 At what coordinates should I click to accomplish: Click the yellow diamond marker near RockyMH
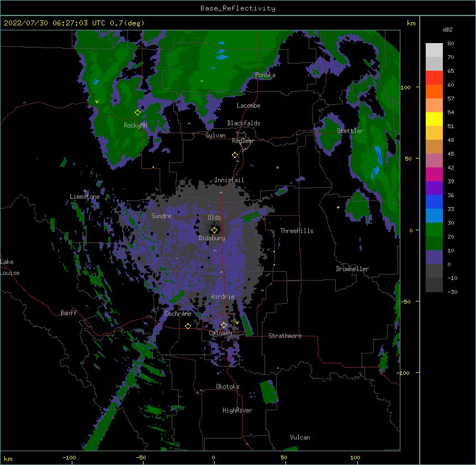pyautogui.click(x=138, y=113)
